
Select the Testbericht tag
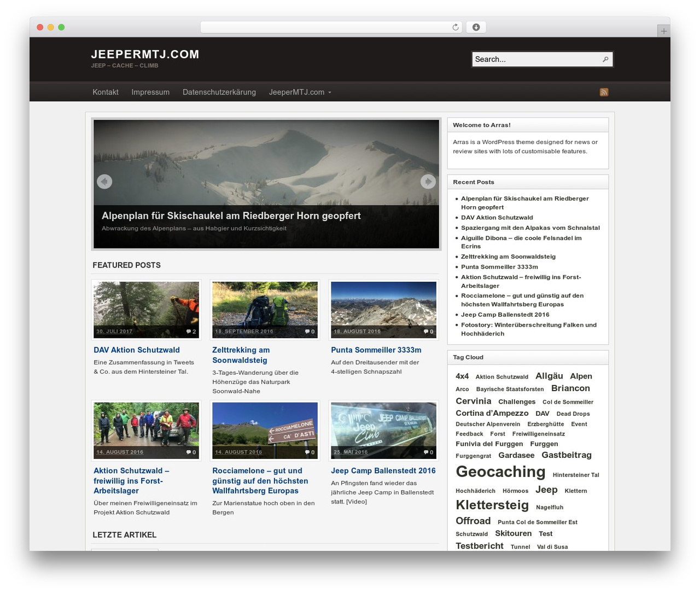tap(480, 546)
